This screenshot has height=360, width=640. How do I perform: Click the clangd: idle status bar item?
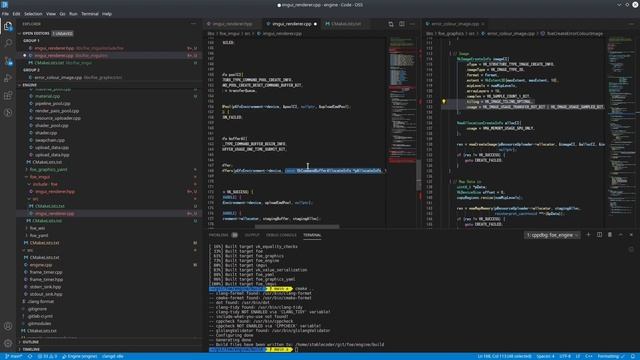coord(113,356)
